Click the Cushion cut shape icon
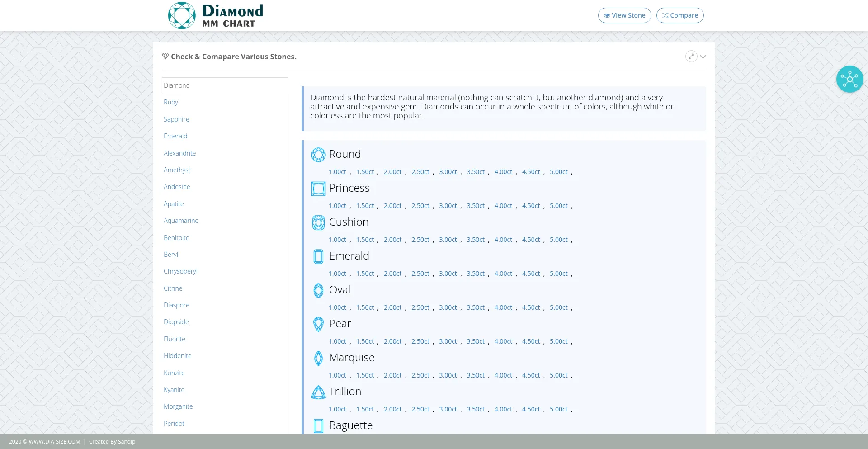Viewport: 868px width, 449px height. [x=318, y=222]
